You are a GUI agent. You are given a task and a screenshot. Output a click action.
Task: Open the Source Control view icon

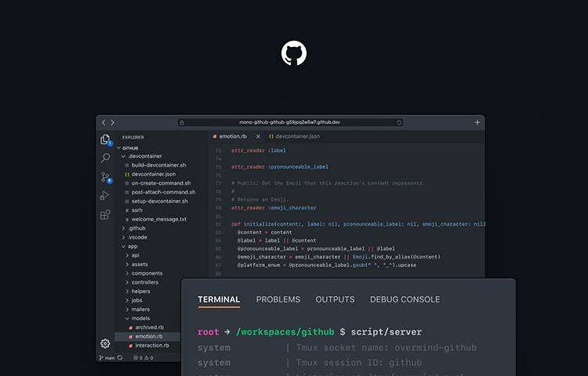[105, 177]
